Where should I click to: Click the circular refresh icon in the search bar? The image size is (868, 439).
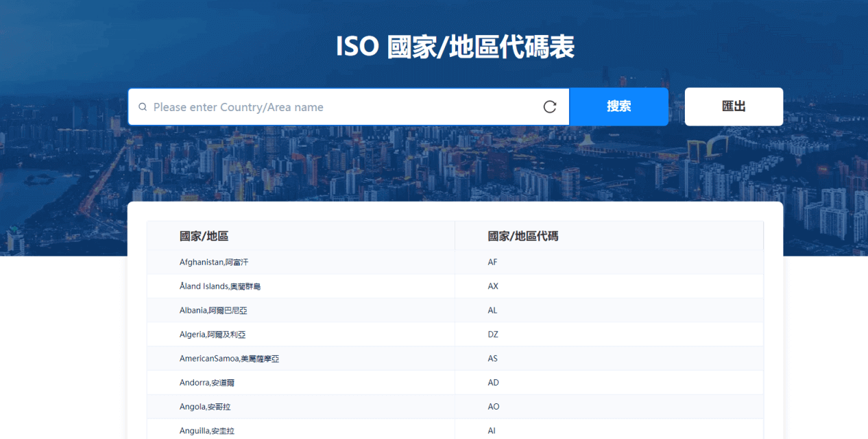(x=550, y=107)
